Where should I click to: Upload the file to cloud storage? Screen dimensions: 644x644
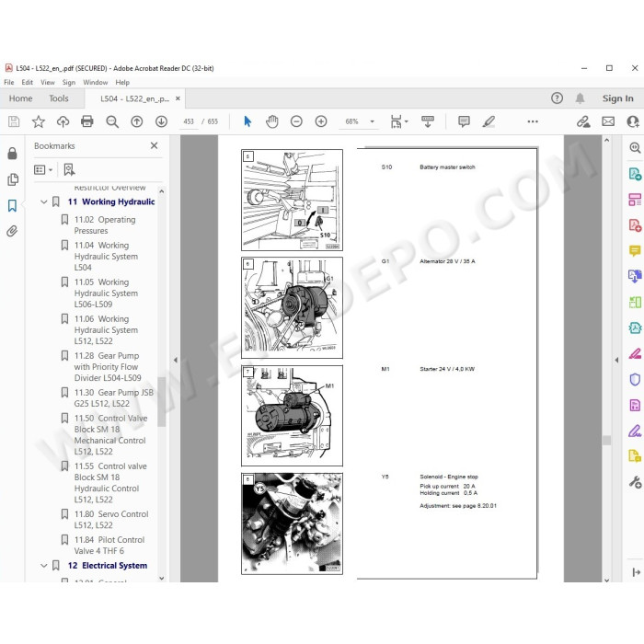coord(63,121)
